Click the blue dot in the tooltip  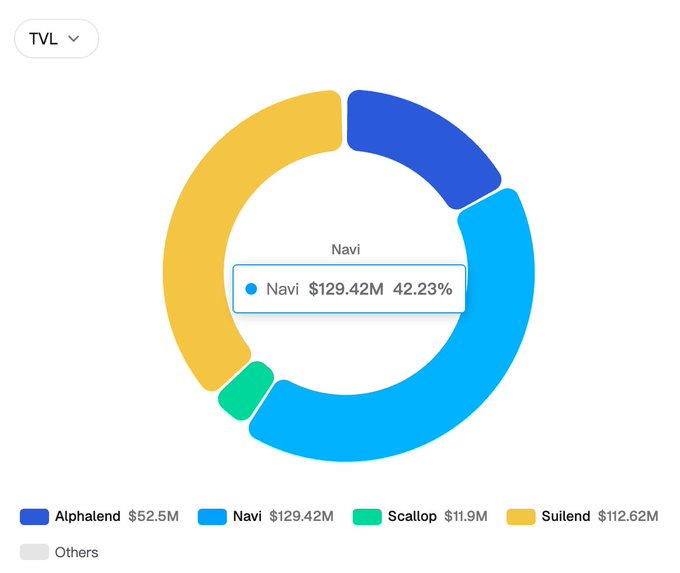point(251,289)
